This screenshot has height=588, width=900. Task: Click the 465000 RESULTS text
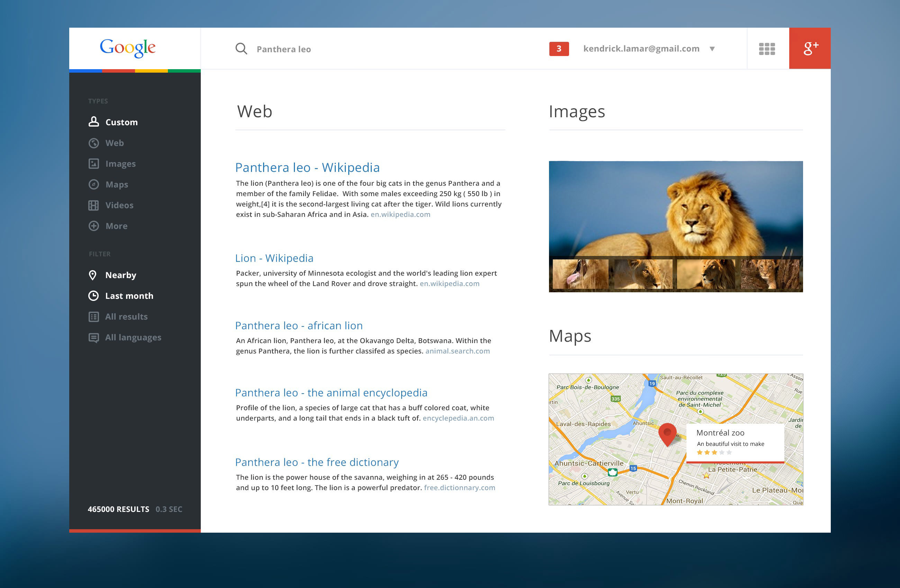tap(118, 509)
